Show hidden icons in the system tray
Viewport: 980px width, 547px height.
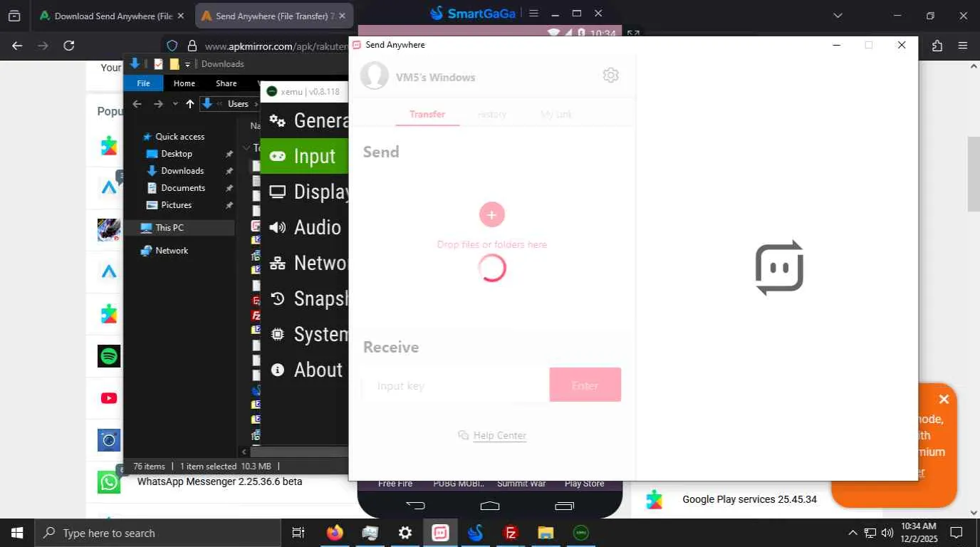click(853, 533)
